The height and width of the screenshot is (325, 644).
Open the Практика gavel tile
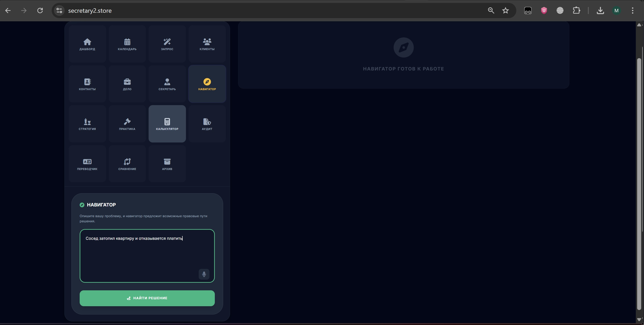coord(127,124)
